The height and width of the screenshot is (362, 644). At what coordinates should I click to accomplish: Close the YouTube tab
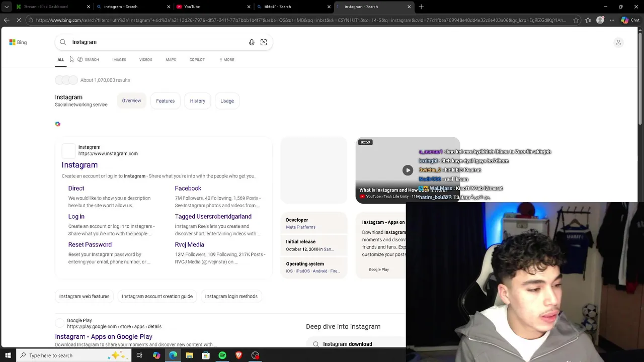tap(249, 7)
